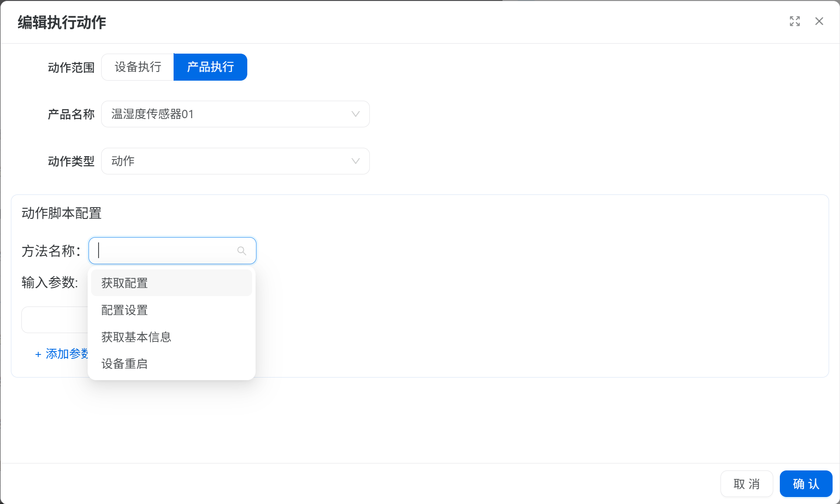Click the search icon in 方法名称 field

242,251
